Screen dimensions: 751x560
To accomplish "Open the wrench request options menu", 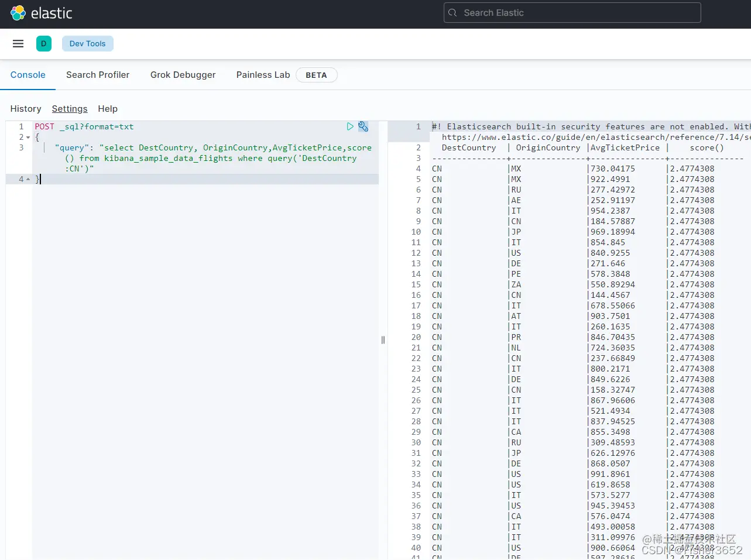I will [363, 126].
